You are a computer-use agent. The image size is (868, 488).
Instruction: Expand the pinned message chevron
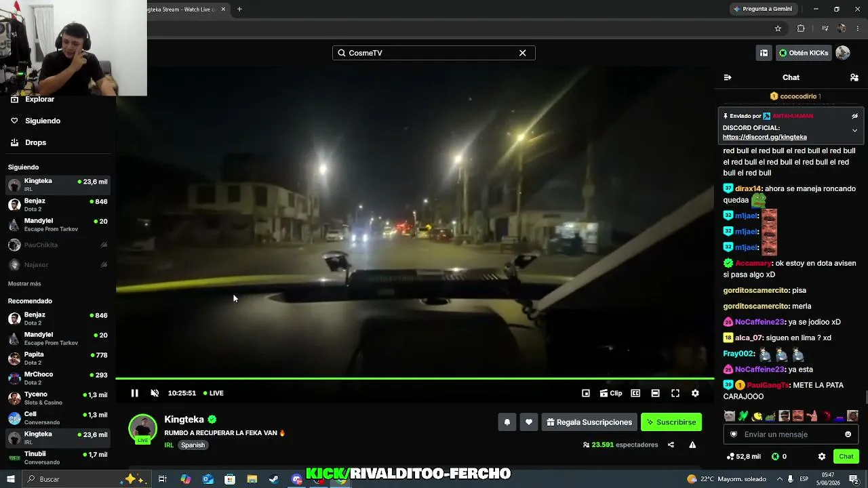pyautogui.click(x=855, y=130)
